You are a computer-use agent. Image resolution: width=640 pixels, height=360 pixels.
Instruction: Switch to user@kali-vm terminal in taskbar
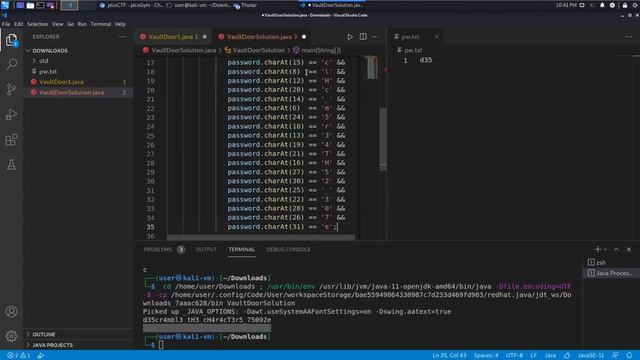tap(199, 5)
